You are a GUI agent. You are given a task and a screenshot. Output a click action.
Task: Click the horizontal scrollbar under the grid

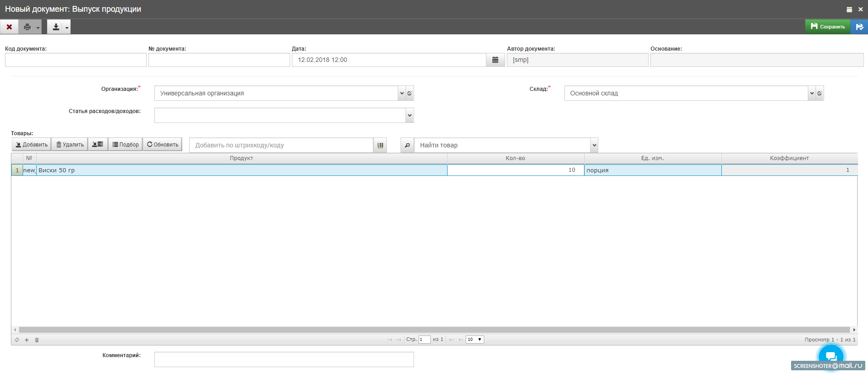[434, 330]
